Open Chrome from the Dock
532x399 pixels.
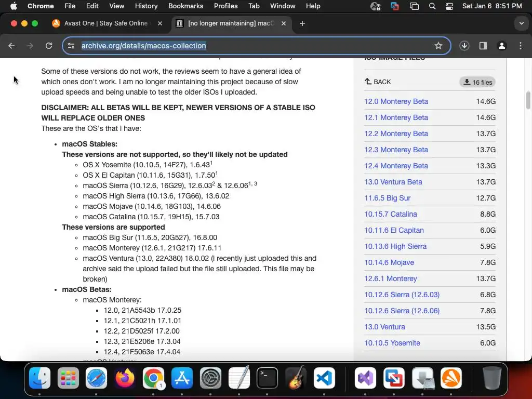(x=153, y=378)
